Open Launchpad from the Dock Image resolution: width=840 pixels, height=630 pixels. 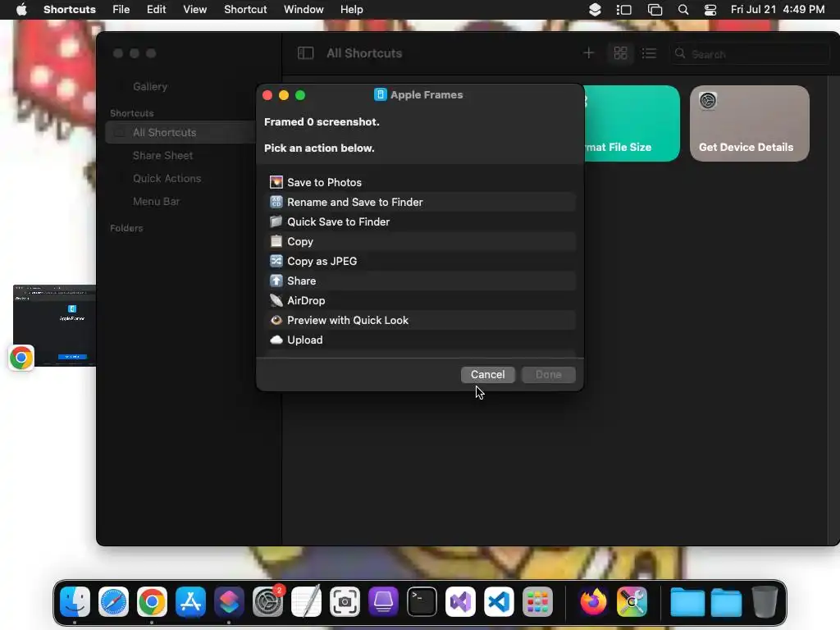(538, 601)
